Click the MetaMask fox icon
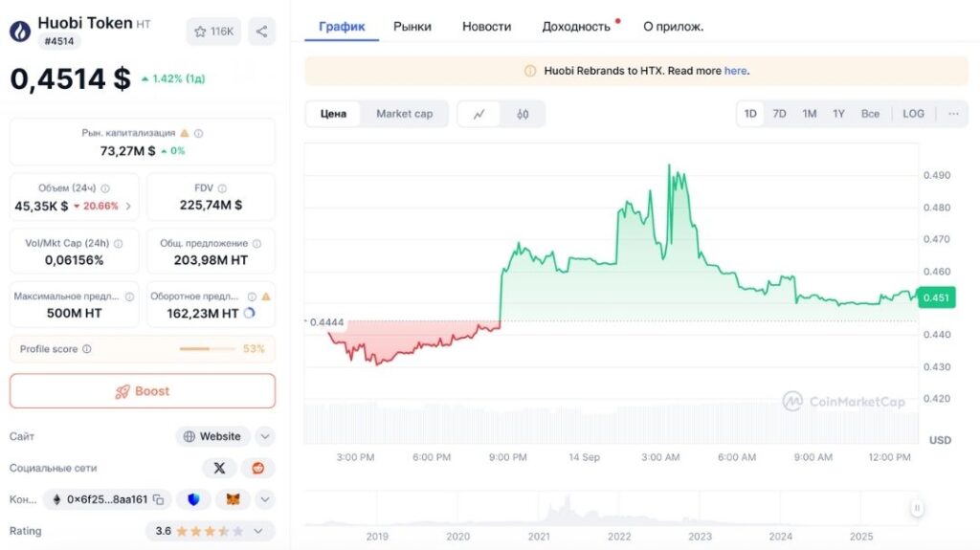980x550 pixels. click(233, 499)
